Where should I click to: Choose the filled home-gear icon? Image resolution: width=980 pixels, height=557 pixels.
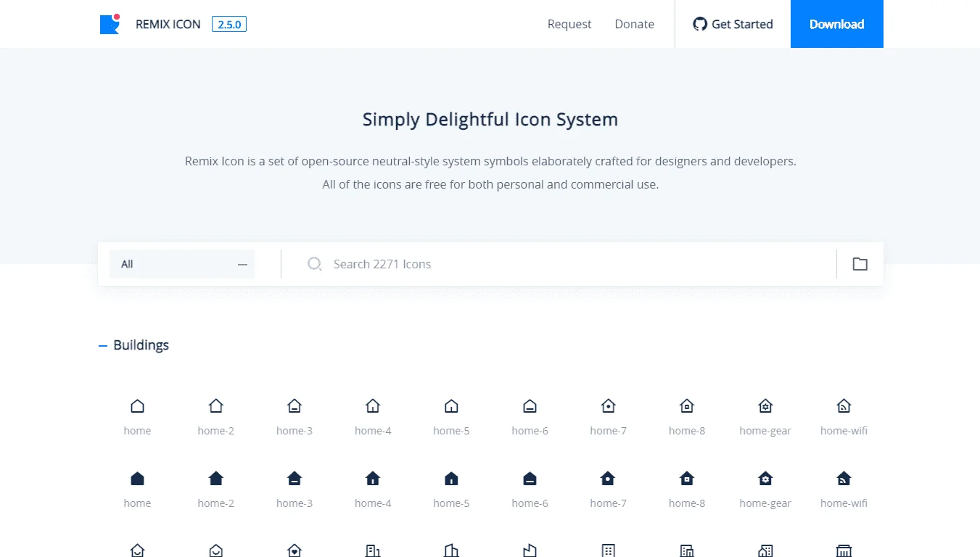tap(765, 478)
